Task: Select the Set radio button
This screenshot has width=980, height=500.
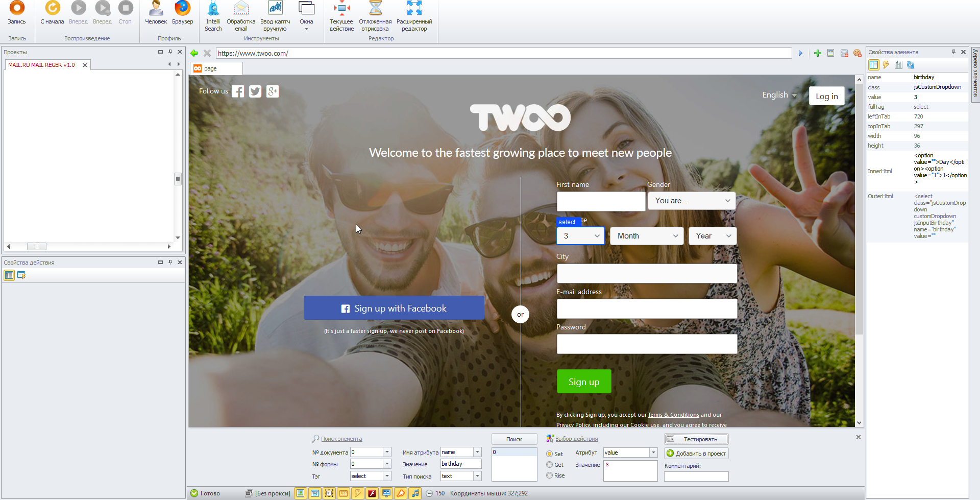Action: click(550, 454)
